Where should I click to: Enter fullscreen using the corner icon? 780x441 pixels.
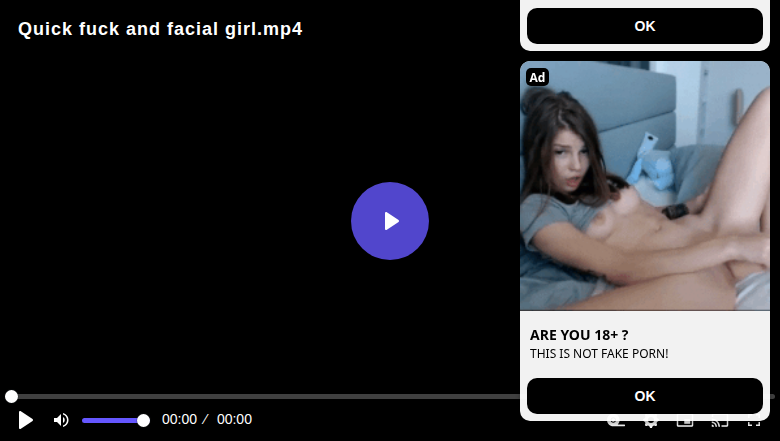click(x=754, y=423)
